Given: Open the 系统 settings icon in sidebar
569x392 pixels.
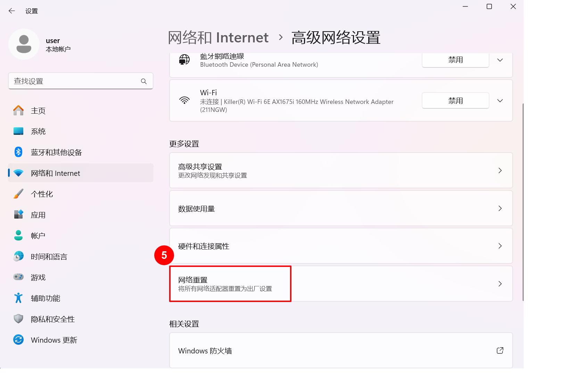Looking at the screenshot, I should pyautogui.click(x=18, y=131).
